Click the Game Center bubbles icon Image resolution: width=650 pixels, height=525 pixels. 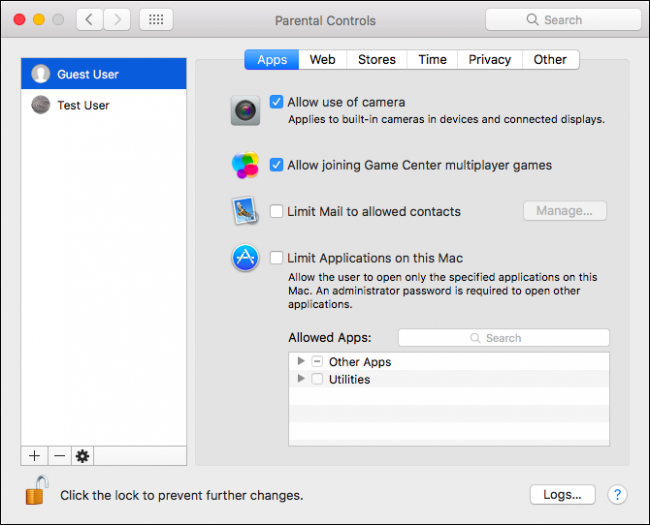(x=245, y=165)
